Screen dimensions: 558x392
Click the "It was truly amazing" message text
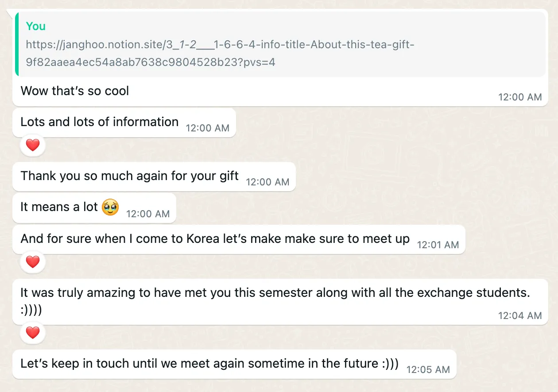(275, 292)
